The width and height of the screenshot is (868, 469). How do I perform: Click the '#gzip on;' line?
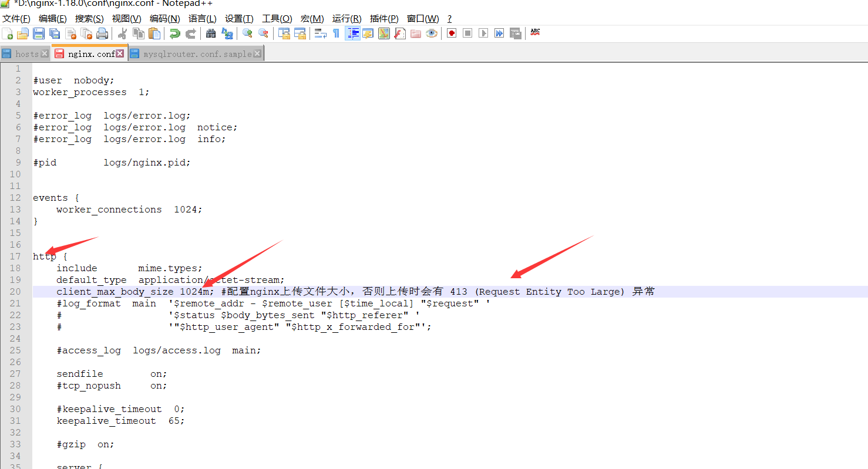(85, 444)
